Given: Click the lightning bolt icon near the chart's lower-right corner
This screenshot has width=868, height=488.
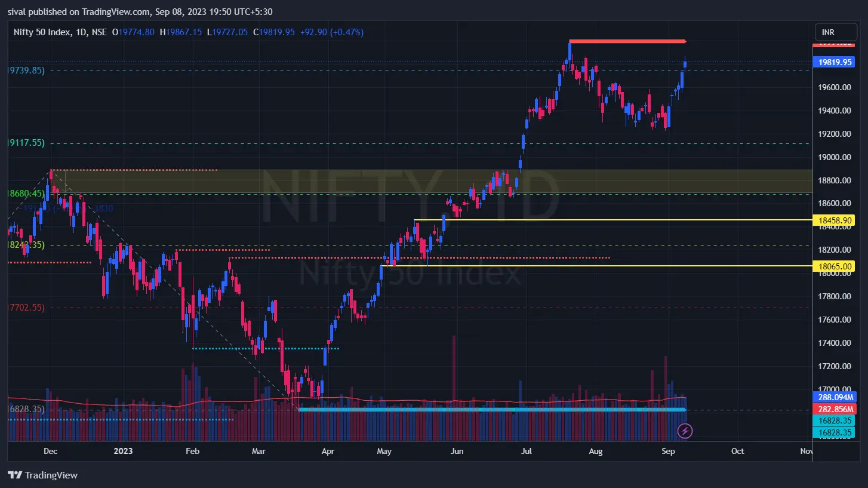Looking at the screenshot, I should [685, 430].
